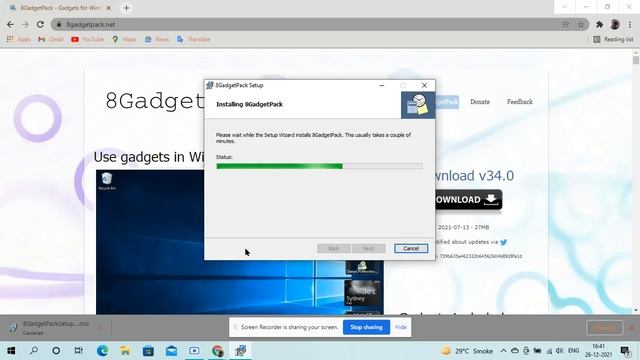Open the Reading list

[613, 39]
